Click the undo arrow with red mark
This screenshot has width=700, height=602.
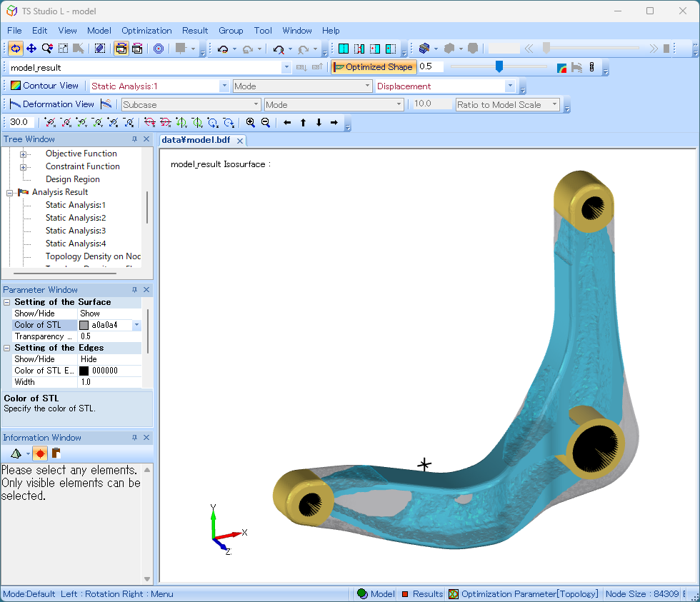click(x=279, y=49)
